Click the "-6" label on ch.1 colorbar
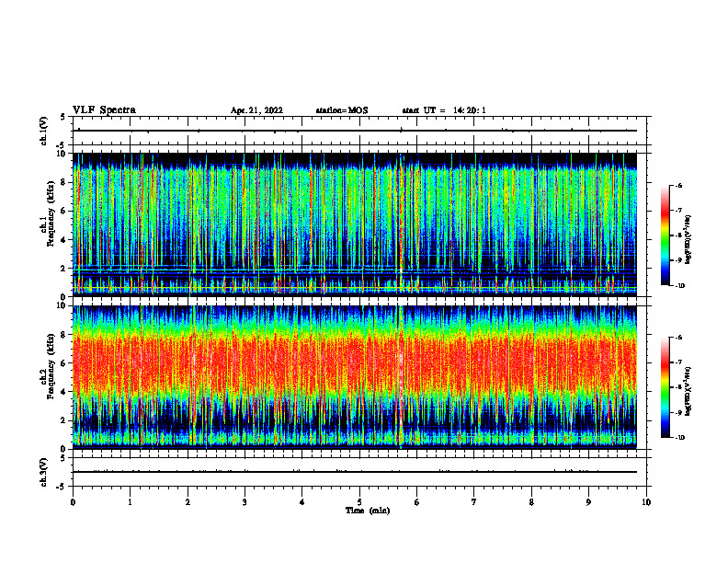 point(678,186)
